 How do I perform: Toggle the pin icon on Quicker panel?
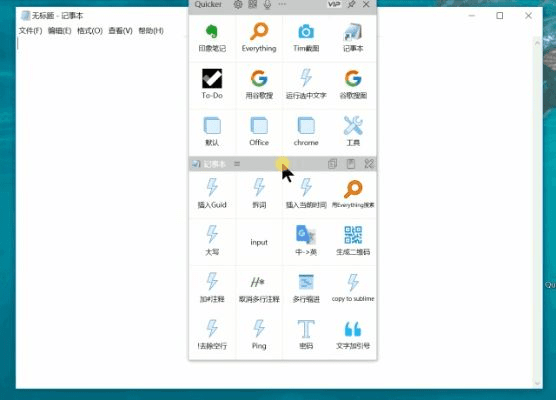click(351, 4)
